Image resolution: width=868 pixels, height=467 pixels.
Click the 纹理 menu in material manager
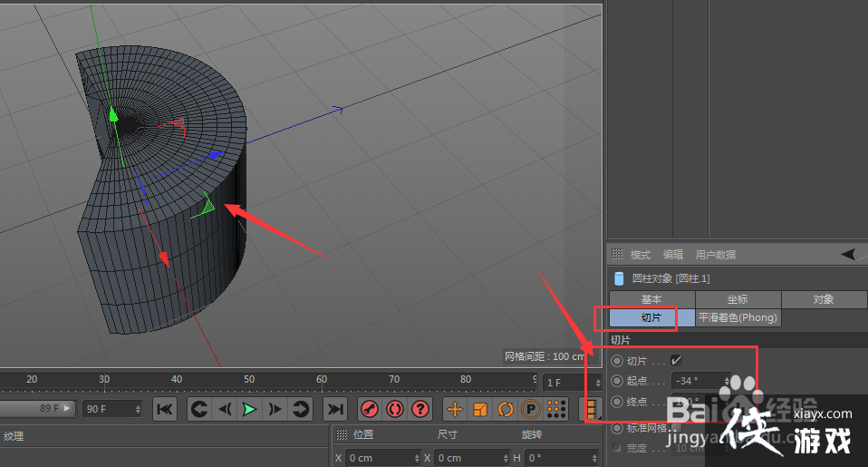(x=14, y=436)
